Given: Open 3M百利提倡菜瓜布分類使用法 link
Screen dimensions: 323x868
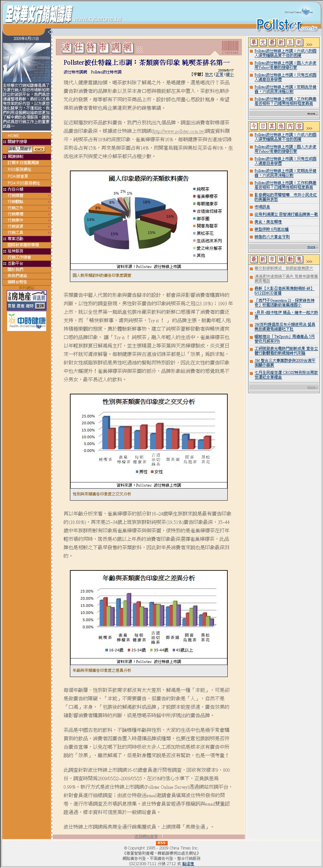Looking at the screenshot, I should click(285, 327).
